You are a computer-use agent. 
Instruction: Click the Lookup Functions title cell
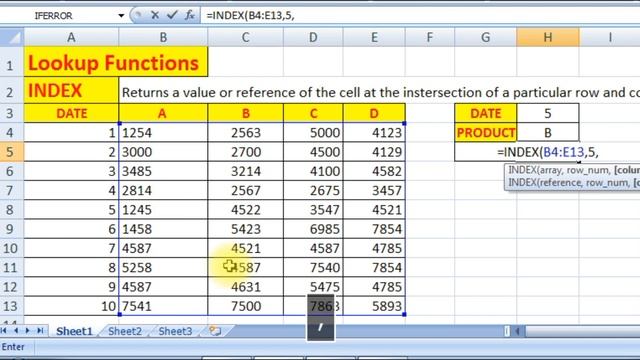pyautogui.click(x=116, y=62)
